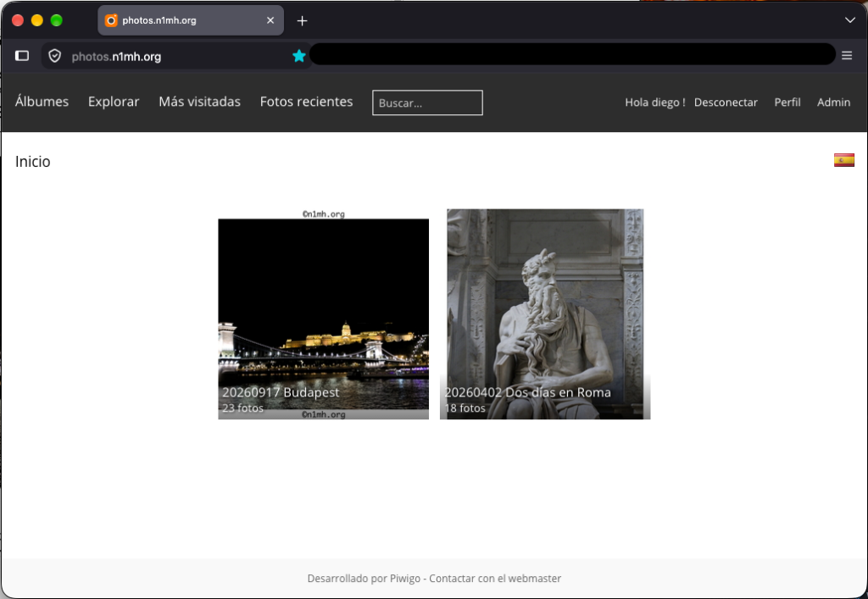The width and height of the screenshot is (868, 599).
Task: Open a new tab with plus icon
Action: click(x=302, y=21)
